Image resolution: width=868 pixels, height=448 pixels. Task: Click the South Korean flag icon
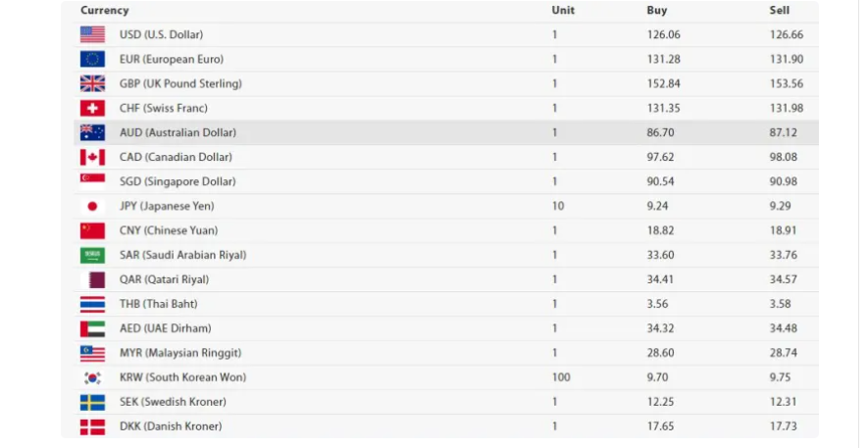tap(92, 377)
